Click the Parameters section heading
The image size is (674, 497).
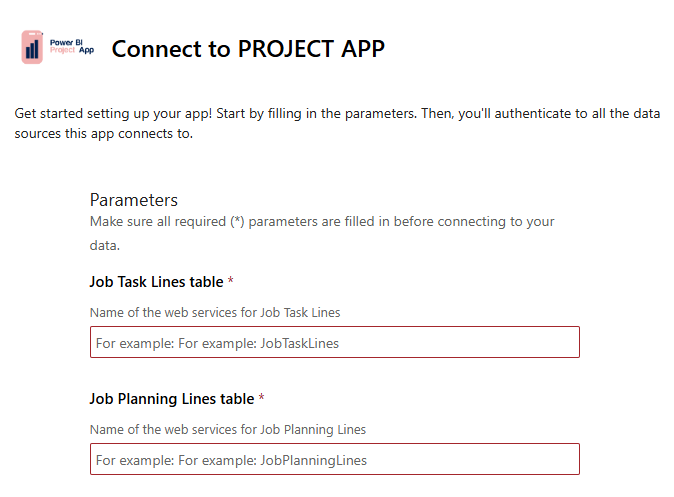click(134, 200)
